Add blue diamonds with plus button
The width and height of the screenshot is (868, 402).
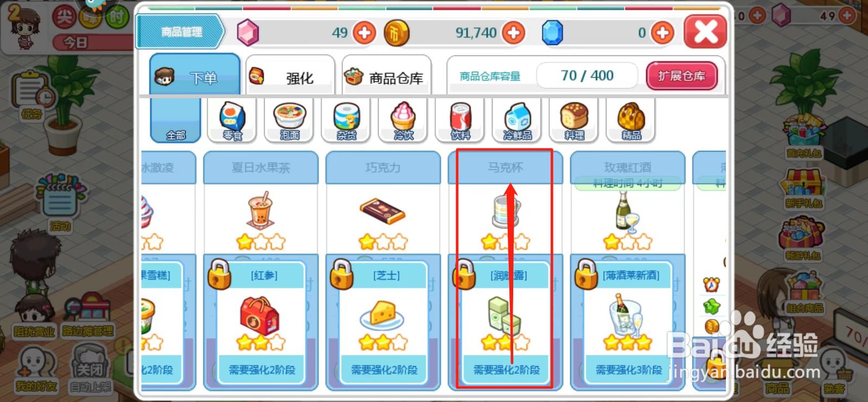coord(662,33)
